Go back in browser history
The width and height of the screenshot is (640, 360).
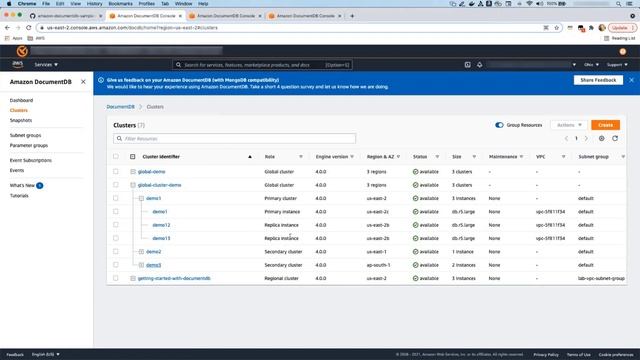click(x=7, y=27)
